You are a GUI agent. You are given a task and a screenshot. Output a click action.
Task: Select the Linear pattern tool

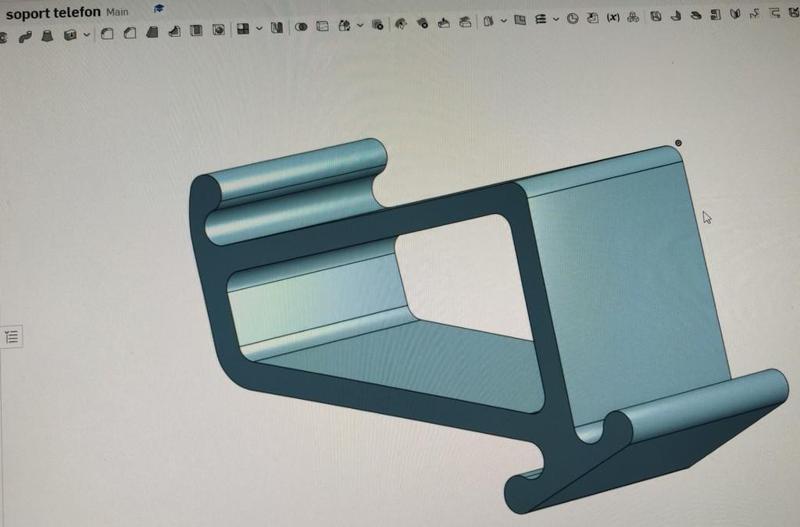coord(243,29)
